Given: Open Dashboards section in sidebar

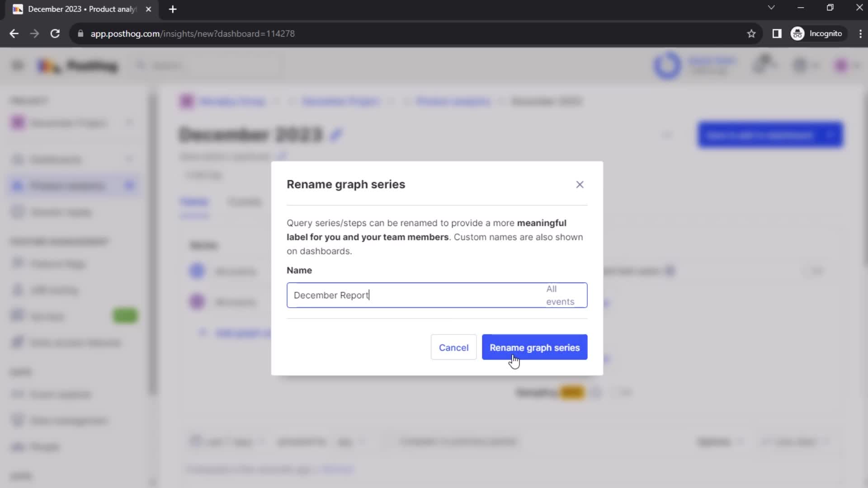Looking at the screenshot, I should pos(57,159).
